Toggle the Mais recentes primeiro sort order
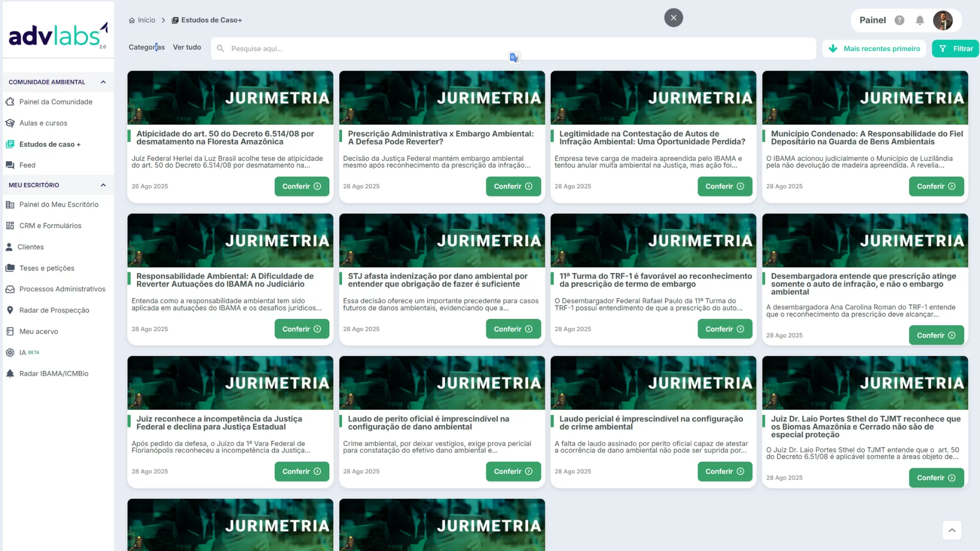 tap(874, 48)
